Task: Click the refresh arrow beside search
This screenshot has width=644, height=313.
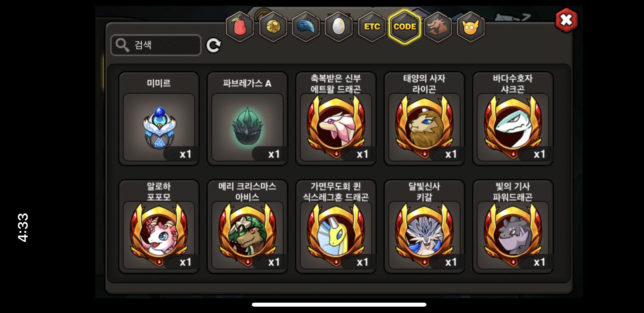Action: tap(214, 45)
